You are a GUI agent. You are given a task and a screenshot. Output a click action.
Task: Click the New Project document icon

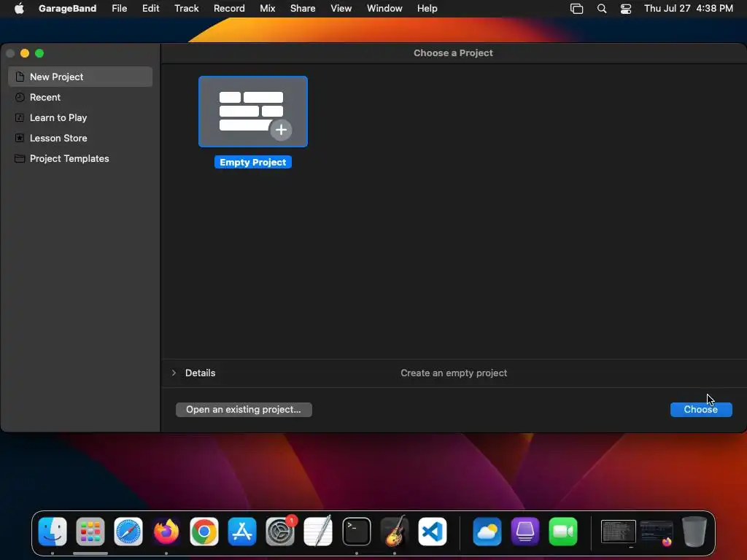coord(20,77)
